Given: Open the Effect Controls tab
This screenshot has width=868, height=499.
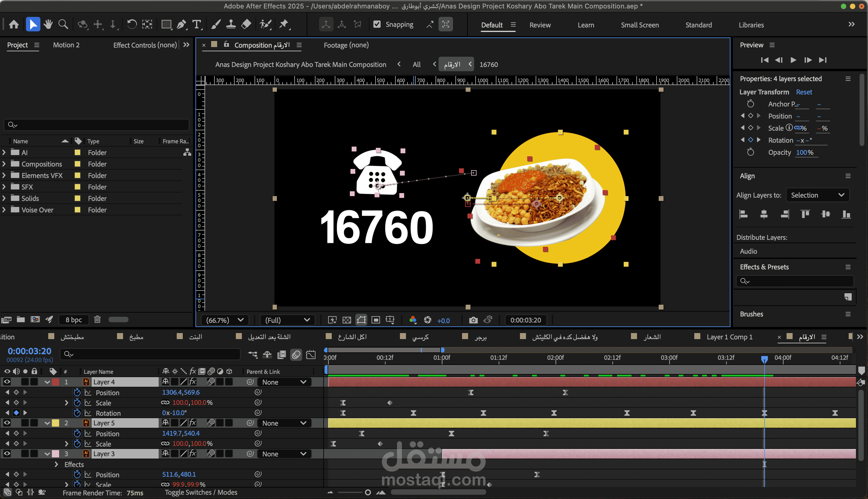Looking at the screenshot, I should click(x=145, y=45).
